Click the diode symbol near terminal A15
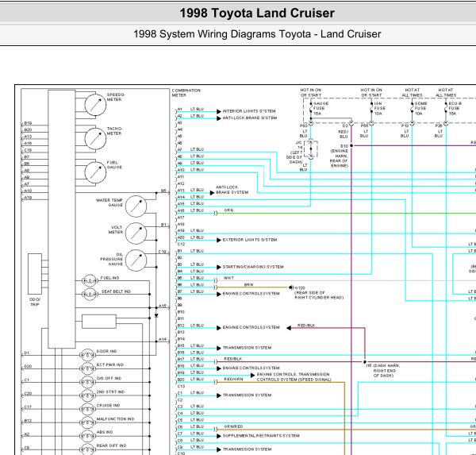 [x=156, y=315]
